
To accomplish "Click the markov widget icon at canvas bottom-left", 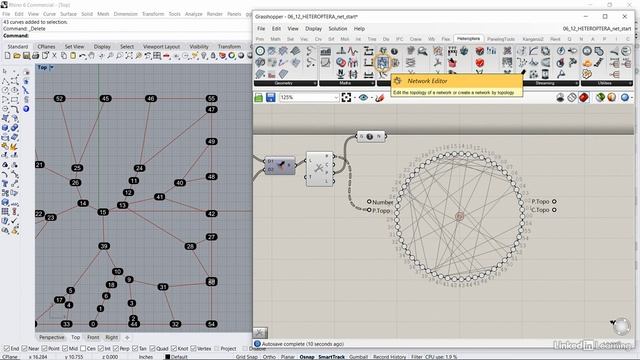I will point(260,333).
